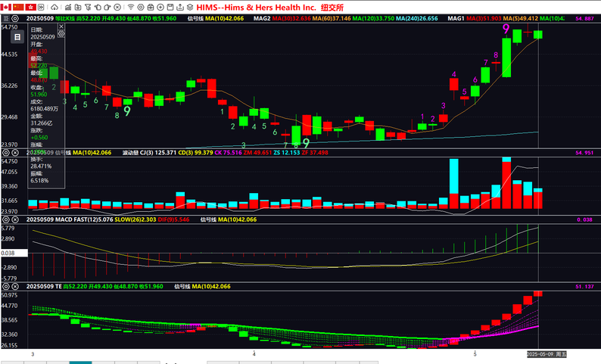The image size is (601, 364).
Task: Click the HIMS--Hims & Hers Health Inc. title
Action: pos(257,8)
